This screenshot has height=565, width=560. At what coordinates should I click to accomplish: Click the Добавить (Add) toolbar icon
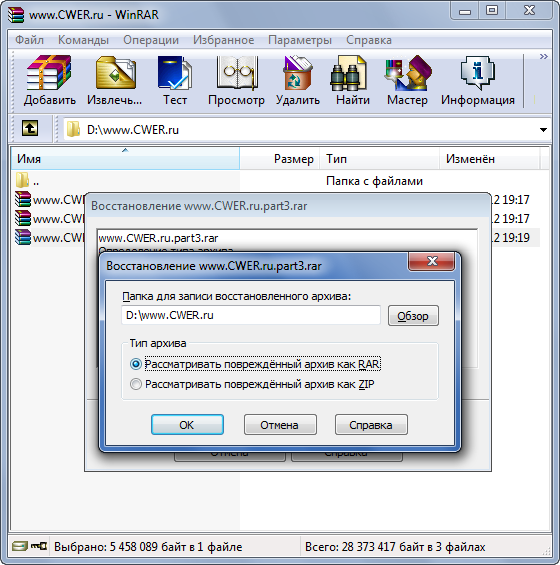pos(49,74)
